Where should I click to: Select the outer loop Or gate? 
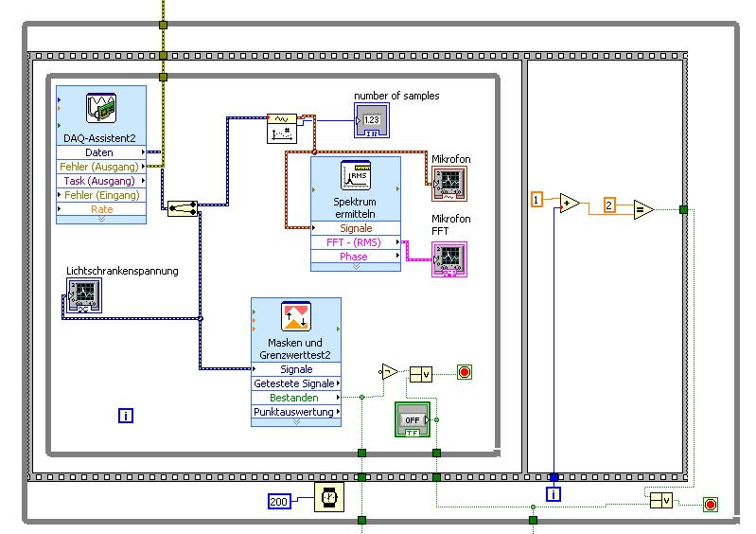coord(661,500)
